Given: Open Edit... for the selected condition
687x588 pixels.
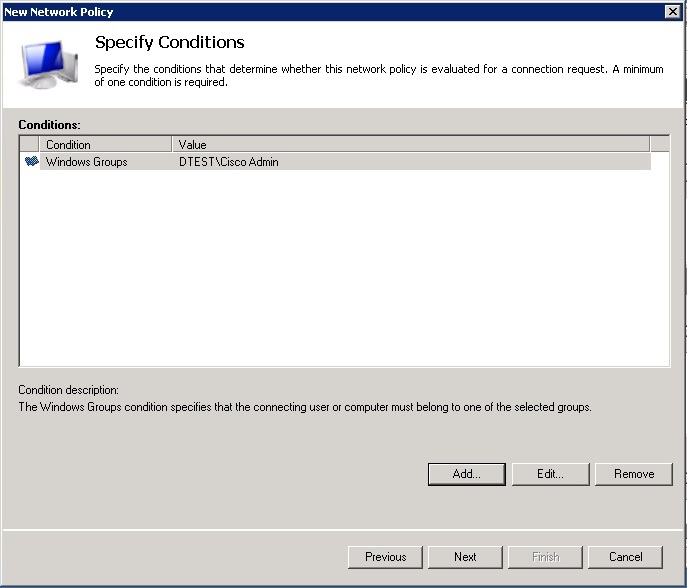Looking at the screenshot, I should click(550, 474).
